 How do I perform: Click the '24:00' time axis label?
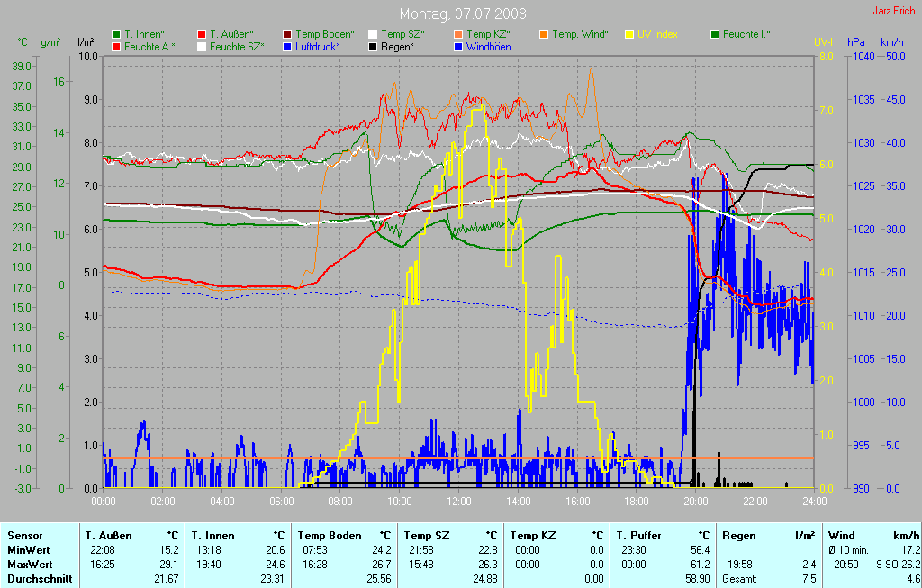pyautogui.click(x=814, y=502)
